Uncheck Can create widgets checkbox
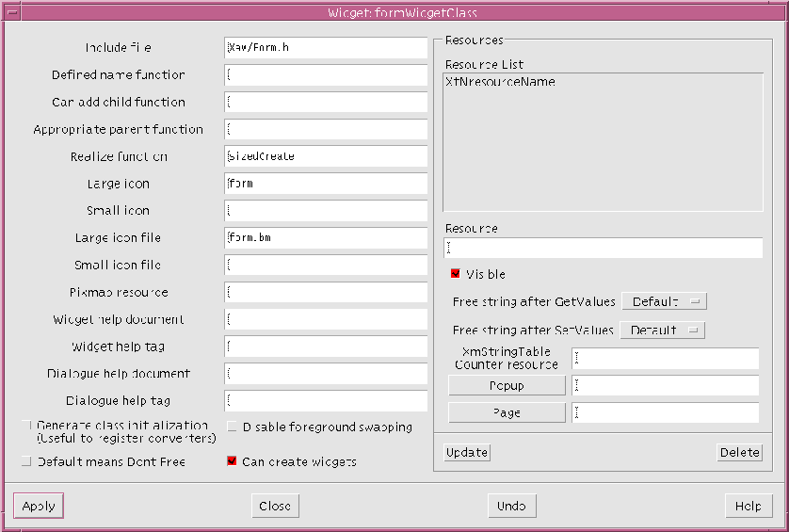This screenshot has height=532, width=789. (x=232, y=461)
